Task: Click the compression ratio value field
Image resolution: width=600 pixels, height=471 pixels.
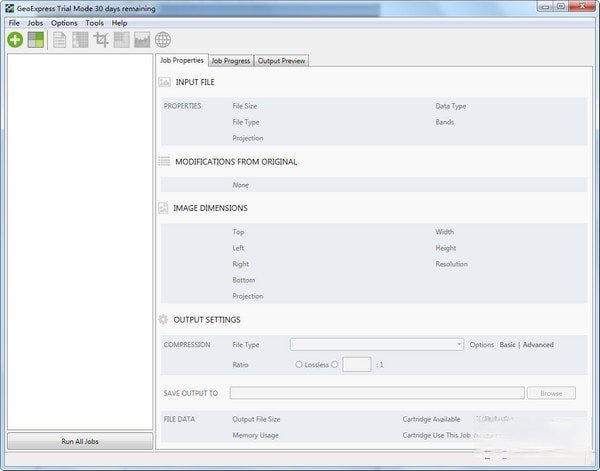Action: (x=357, y=364)
